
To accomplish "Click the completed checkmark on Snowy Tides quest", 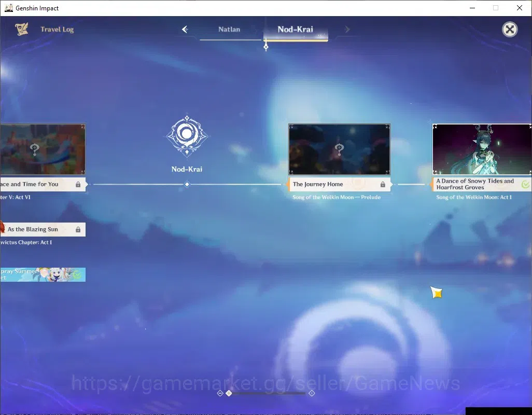I will coord(526,184).
